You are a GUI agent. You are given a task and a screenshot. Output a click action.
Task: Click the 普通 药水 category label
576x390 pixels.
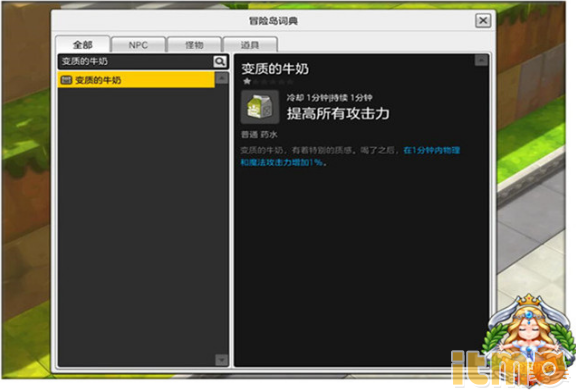(x=259, y=134)
